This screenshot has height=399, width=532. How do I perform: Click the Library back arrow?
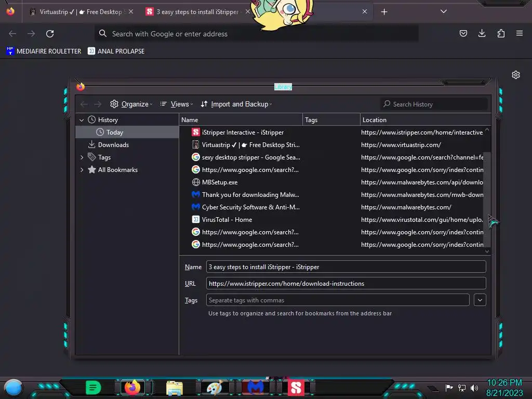[x=84, y=104]
